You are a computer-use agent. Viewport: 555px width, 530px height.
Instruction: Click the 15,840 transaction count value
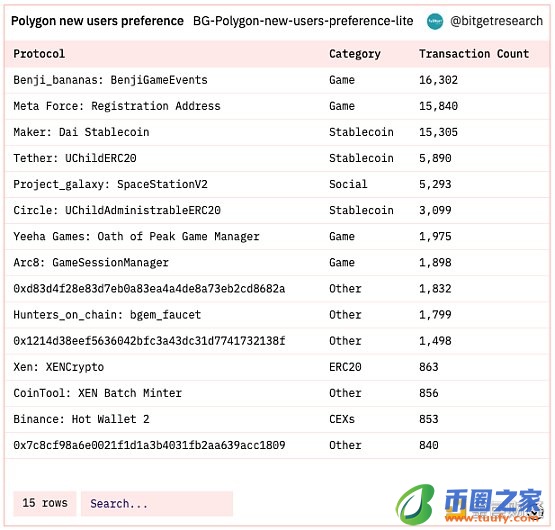(438, 106)
